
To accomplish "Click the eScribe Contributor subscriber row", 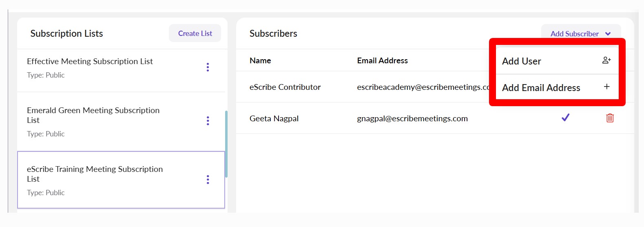I will (285, 87).
